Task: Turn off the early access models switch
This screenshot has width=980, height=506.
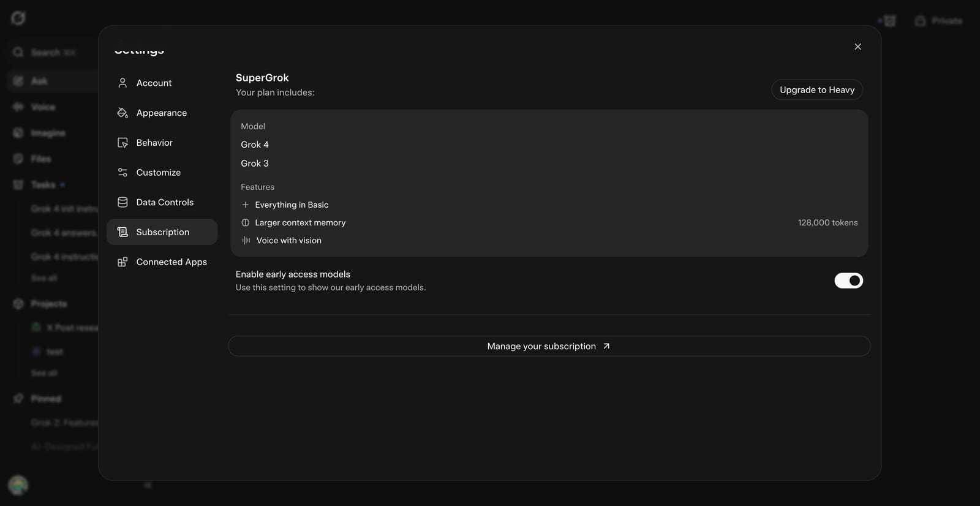Action: (x=848, y=281)
